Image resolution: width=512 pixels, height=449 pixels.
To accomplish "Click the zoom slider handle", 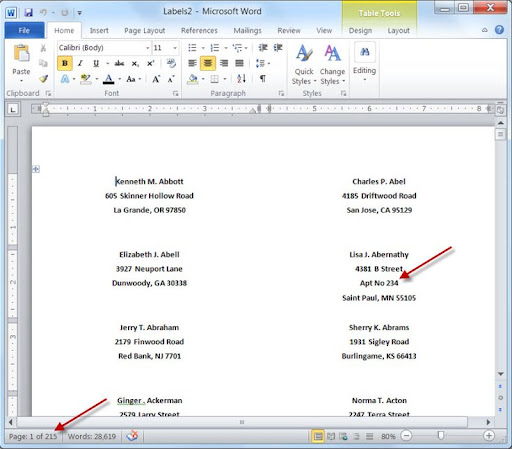I will coord(441,435).
